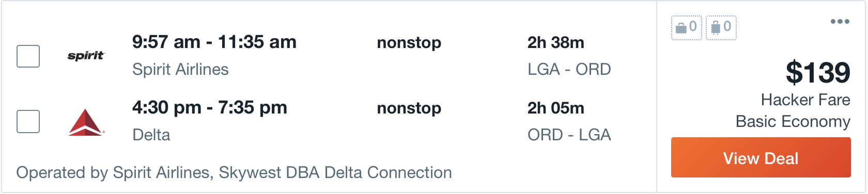Click the Operated by Spirit Airlines, Skywest notice
The image size is (868, 194).
pos(234,172)
